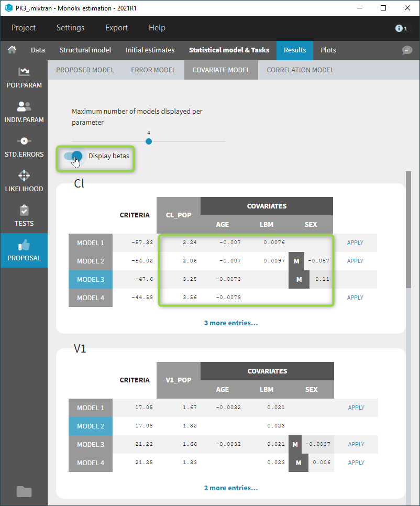Screen dimensions: 420x506
Task: Expand 3 more entries for Cl
Action: point(230,323)
